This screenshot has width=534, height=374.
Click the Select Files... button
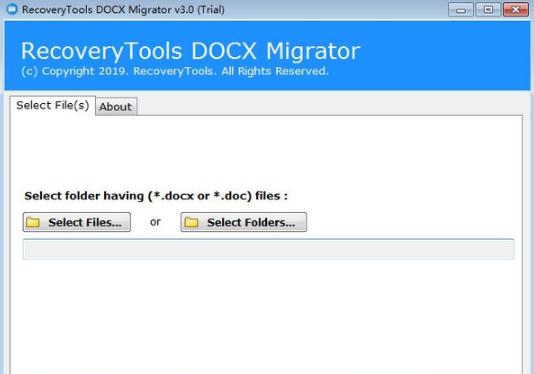(77, 222)
